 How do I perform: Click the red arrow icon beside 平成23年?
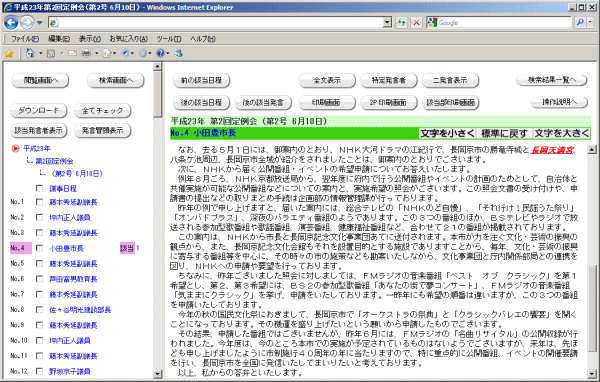pyautogui.click(x=15, y=148)
